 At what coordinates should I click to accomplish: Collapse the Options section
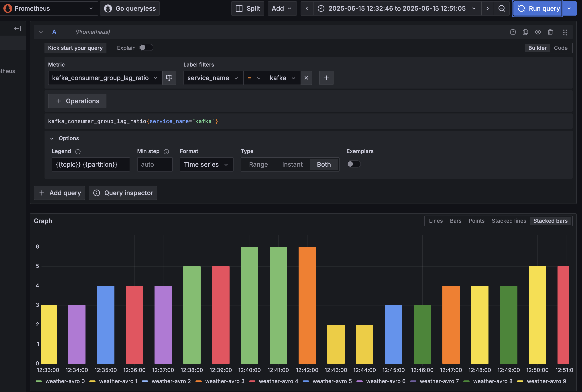[65, 138]
